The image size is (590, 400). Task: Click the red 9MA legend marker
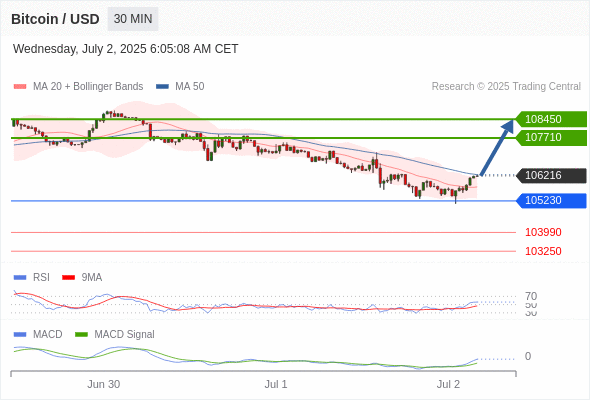[x=68, y=277]
